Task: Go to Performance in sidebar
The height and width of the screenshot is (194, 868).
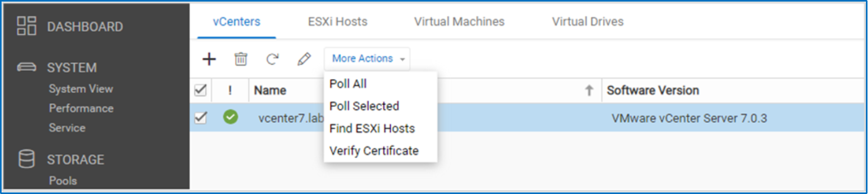Action: [81, 108]
